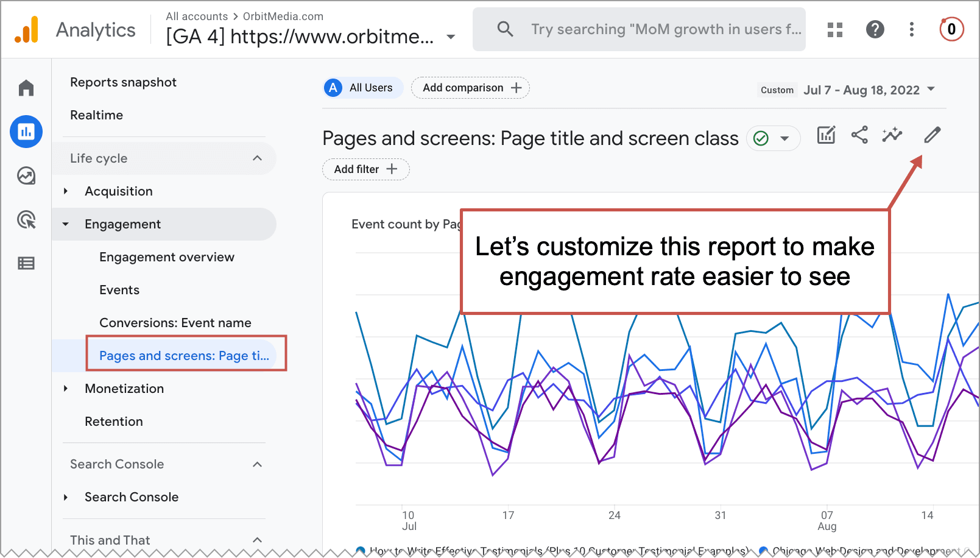
Task: Open the Home section in left rail
Action: click(x=26, y=88)
